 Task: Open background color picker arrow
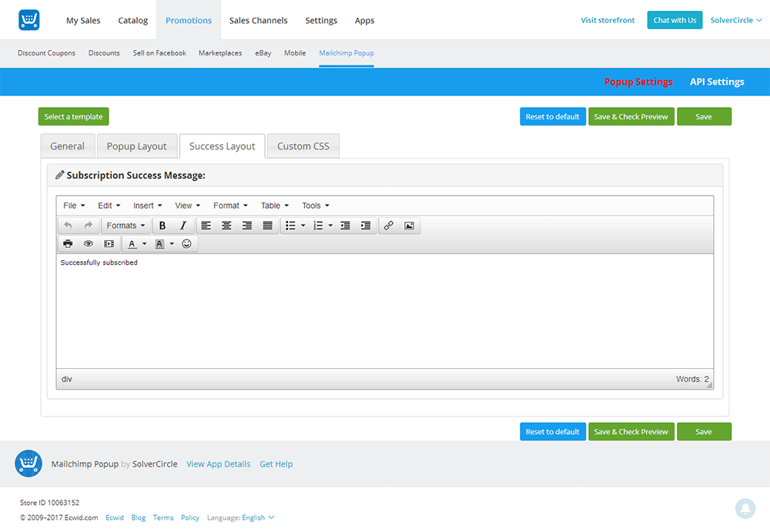172,243
